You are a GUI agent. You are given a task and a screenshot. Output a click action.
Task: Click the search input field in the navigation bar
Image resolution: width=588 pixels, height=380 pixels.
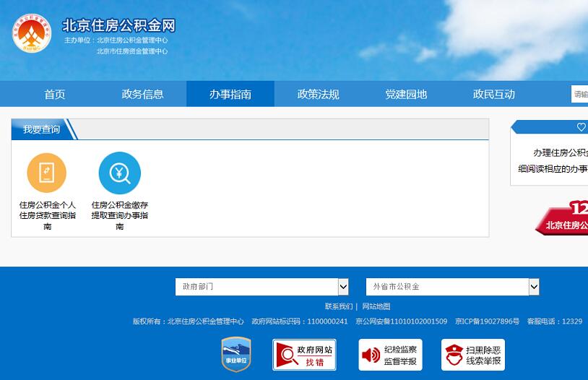pyautogui.click(x=579, y=94)
